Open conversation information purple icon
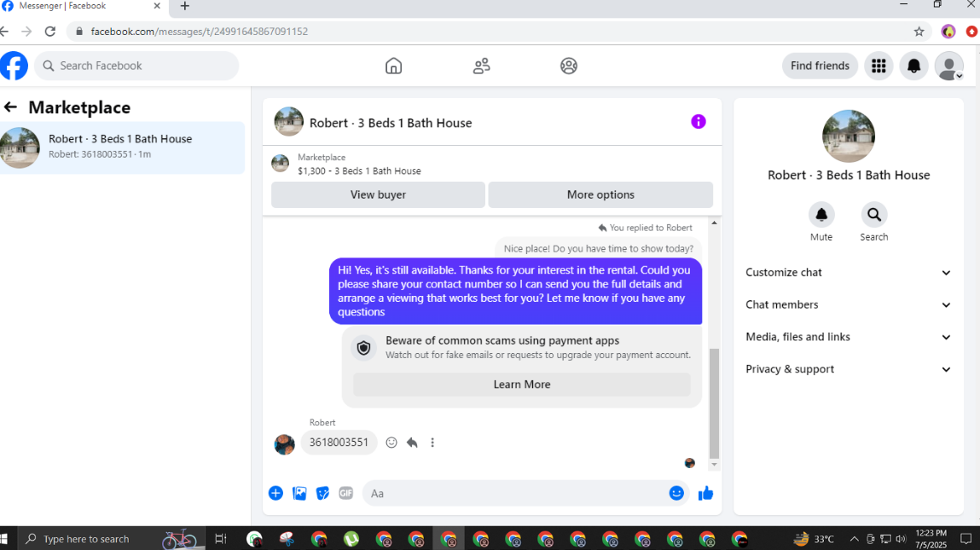 [699, 122]
